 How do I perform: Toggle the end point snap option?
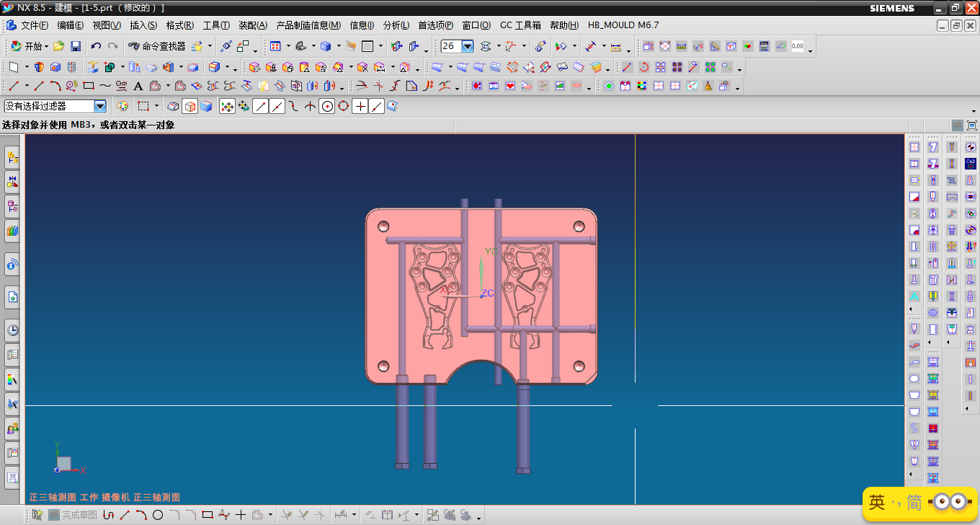click(260, 106)
